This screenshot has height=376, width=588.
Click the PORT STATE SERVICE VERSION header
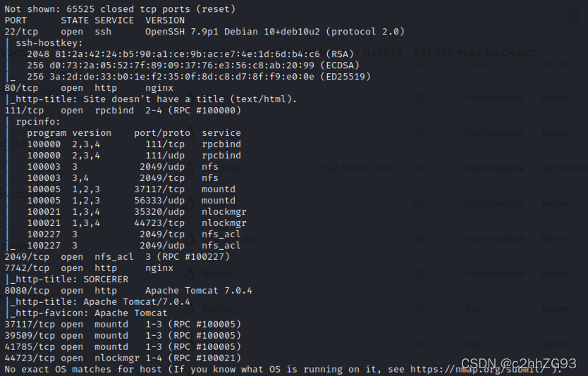(94, 20)
